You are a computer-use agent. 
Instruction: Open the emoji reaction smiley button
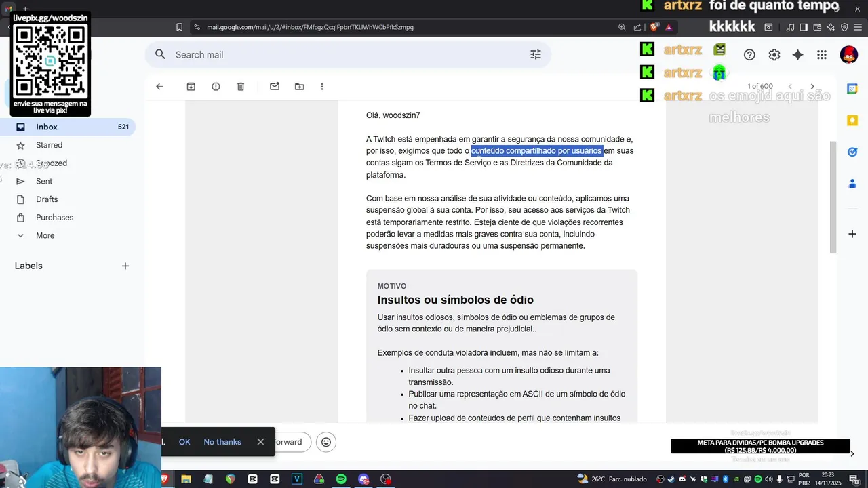(x=326, y=442)
